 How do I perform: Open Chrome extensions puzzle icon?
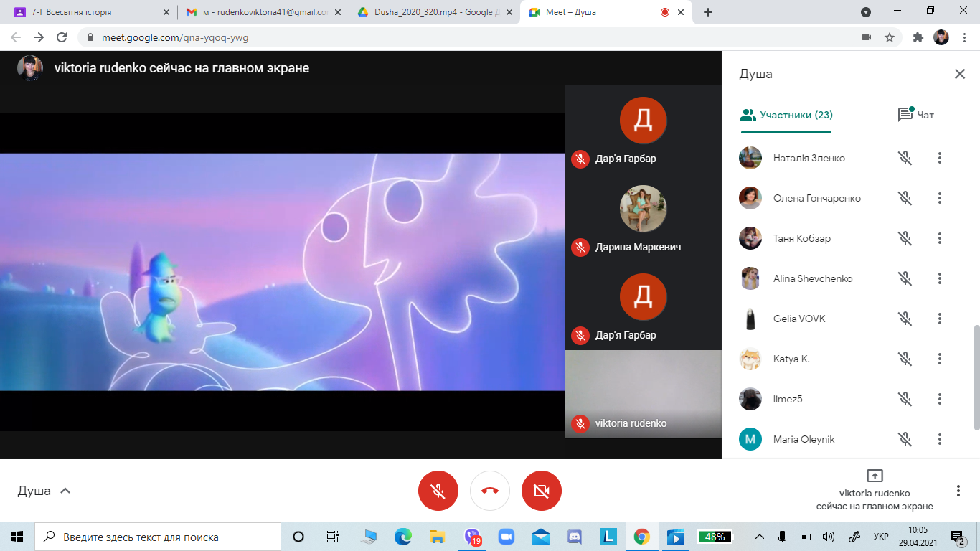tap(918, 37)
